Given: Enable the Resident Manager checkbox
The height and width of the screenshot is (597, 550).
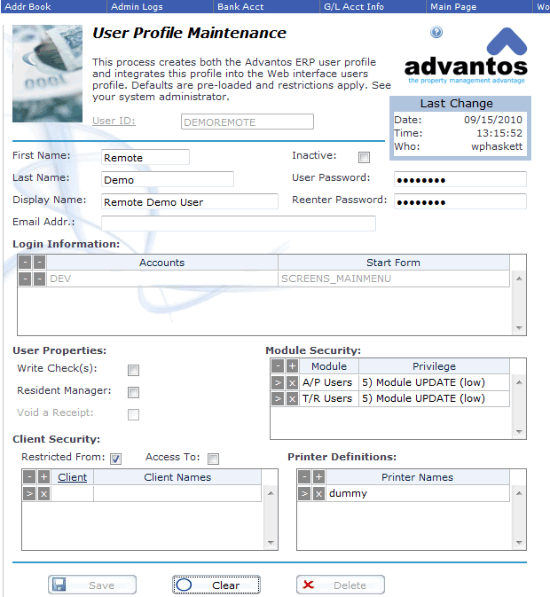Looking at the screenshot, I should tap(133, 392).
